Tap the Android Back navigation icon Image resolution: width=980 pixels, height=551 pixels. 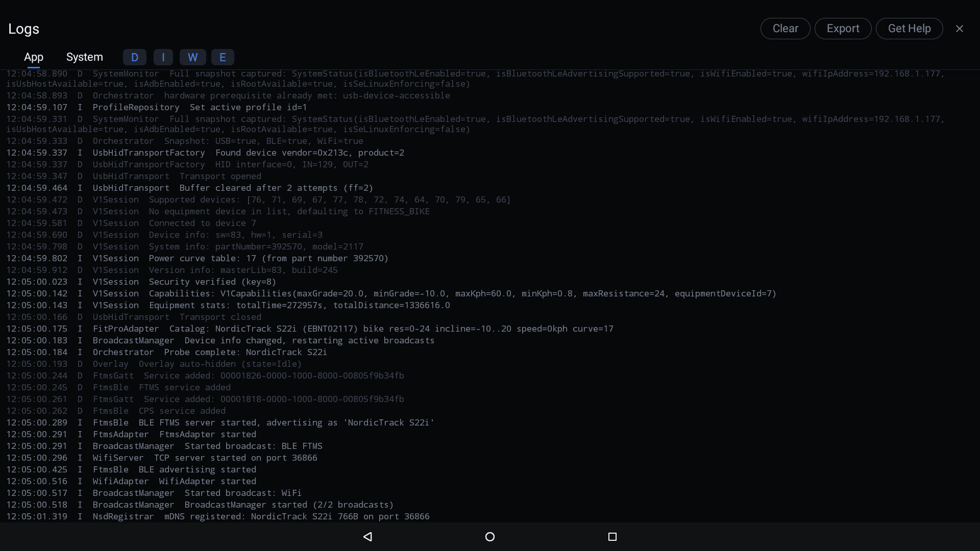(x=367, y=537)
